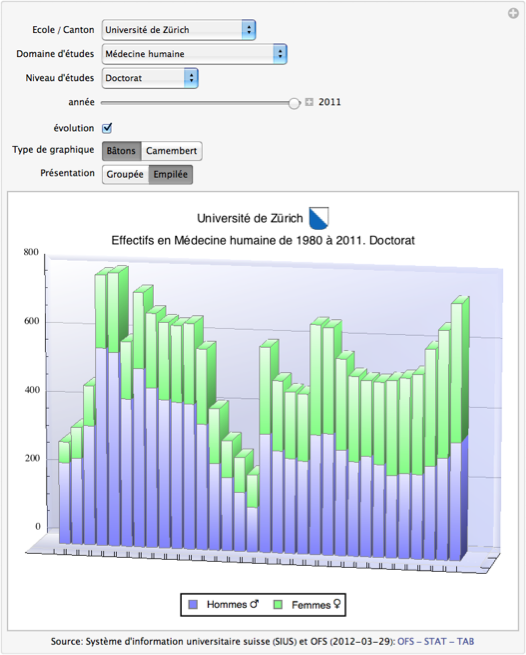The width and height of the screenshot is (526, 655).
Task: Click the first stacked bar for 1980
Action: click(x=64, y=491)
